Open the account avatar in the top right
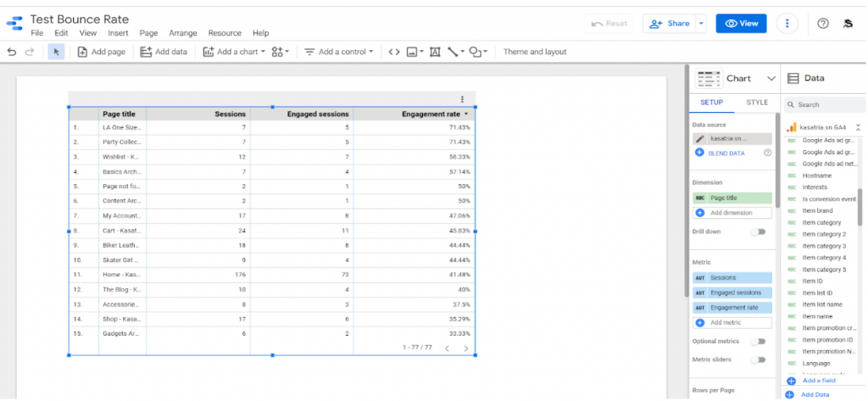Screen dimensions: 868x401 [848, 23]
